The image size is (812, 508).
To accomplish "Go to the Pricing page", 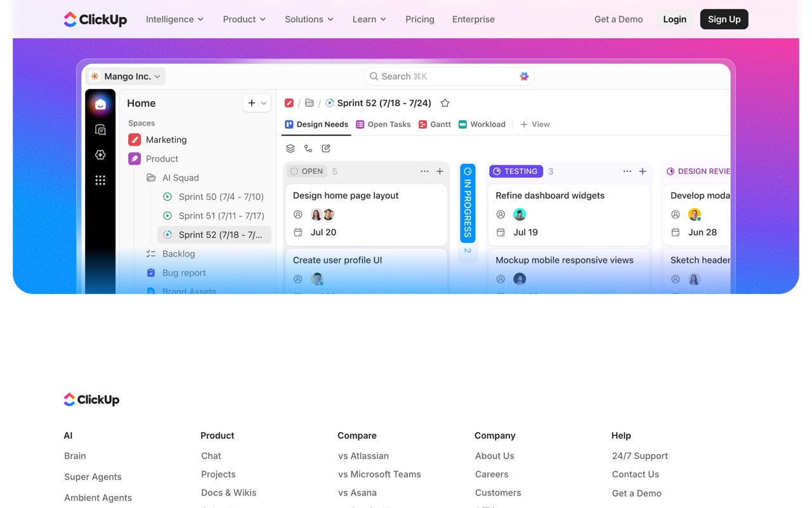I will click(x=420, y=20).
